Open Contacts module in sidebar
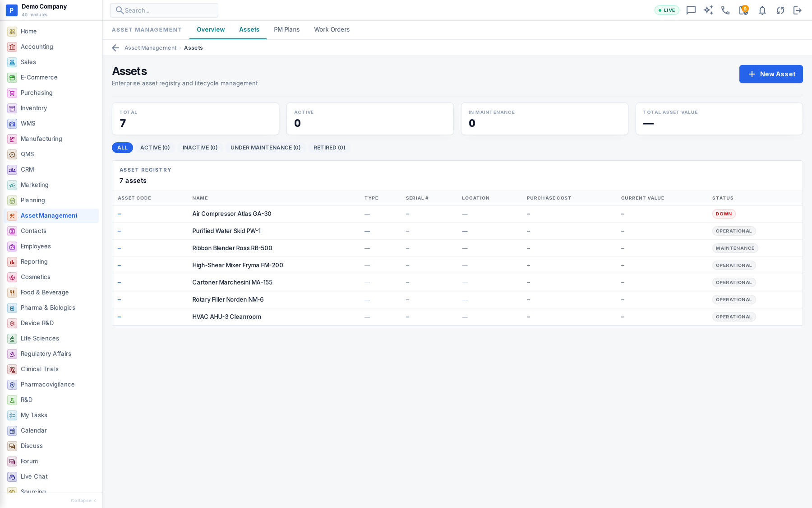The height and width of the screenshot is (508, 812). point(51,231)
